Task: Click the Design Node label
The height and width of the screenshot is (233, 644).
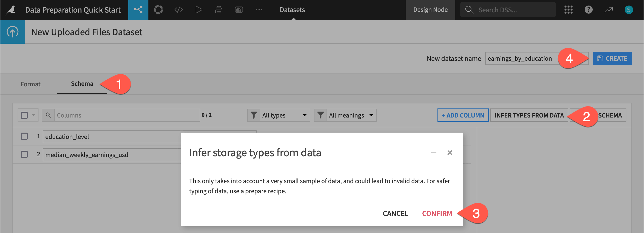Action: tap(430, 10)
